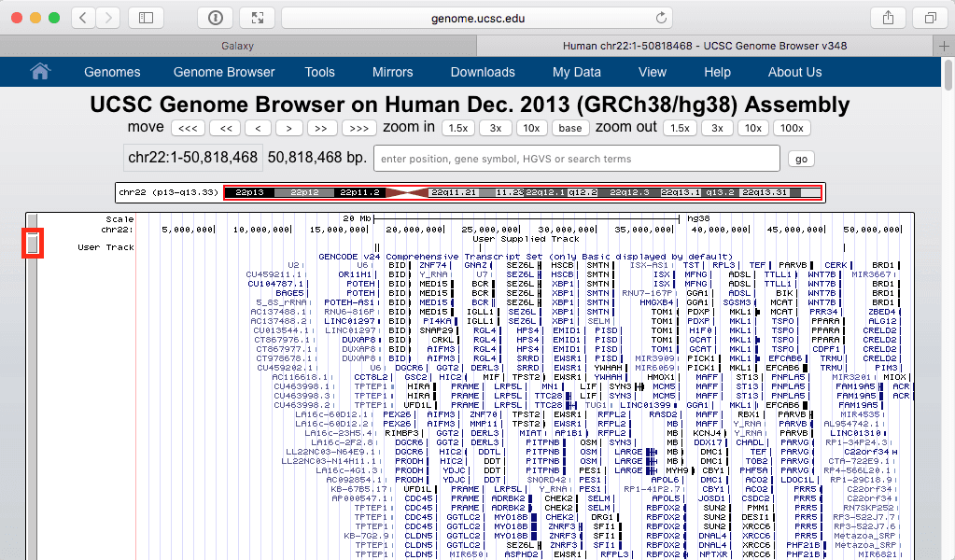
Task: Zoom in 10x
Action: coord(529,128)
